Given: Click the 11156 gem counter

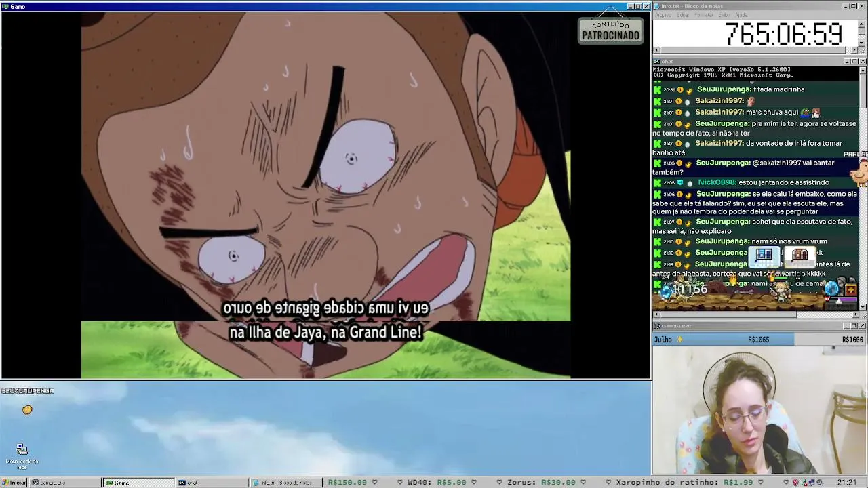Looking at the screenshot, I should click(x=690, y=290).
